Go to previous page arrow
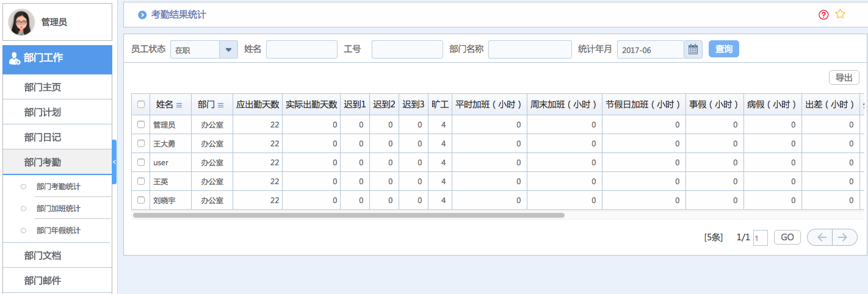 (821, 237)
